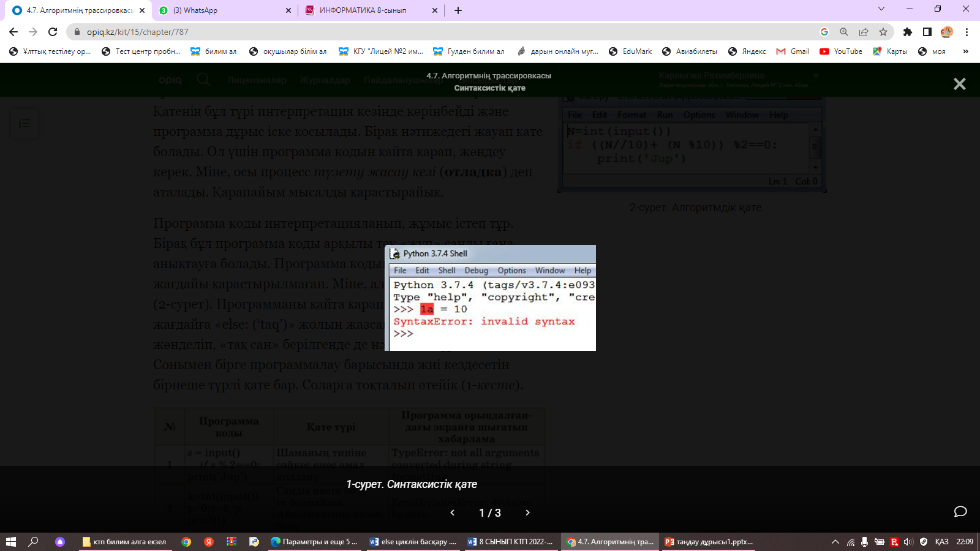The height and width of the screenshot is (551, 980).
Task: Click the microphone tray icon
Action: pos(864,542)
